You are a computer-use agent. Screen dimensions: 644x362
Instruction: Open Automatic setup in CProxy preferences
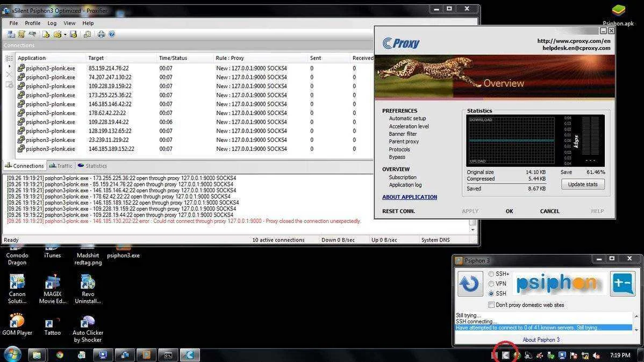[x=407, y=119]
